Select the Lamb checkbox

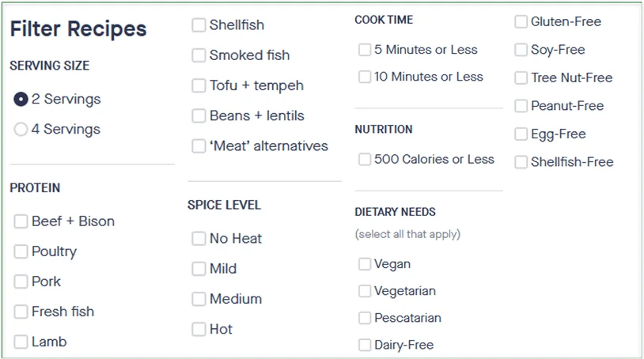coord(21,342)
